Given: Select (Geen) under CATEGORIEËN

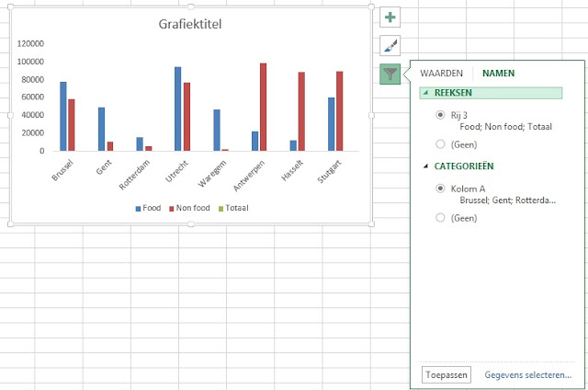Looking at the screenshot, I should coord(440,218).
